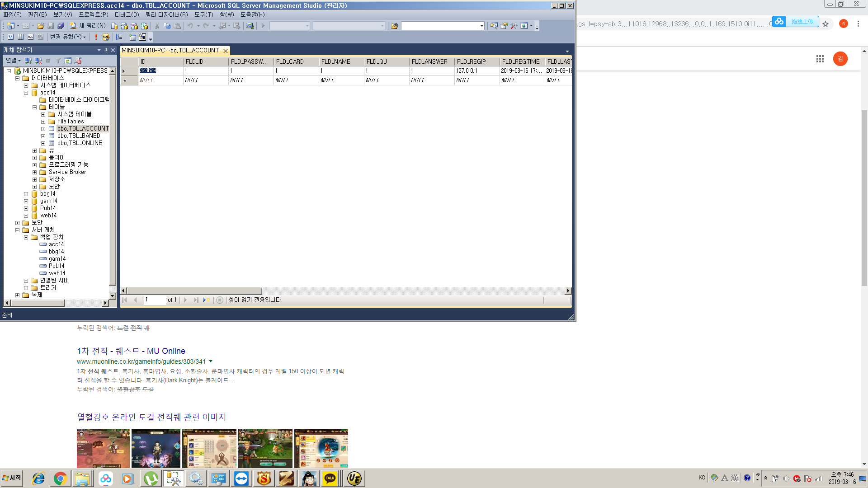Open the Properties Window icon
Image resolution: width=868 pixels, height=488 pixels.
(504, 26)
